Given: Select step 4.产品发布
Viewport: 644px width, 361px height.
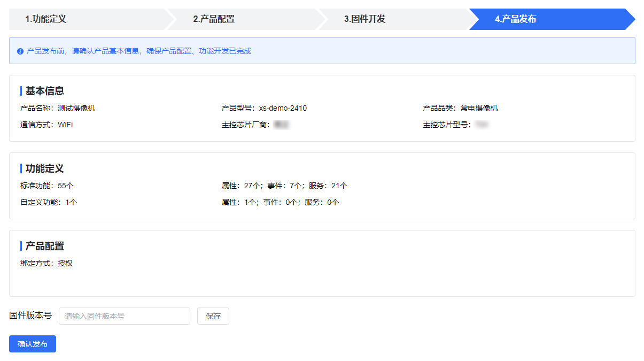Looking at the screenshot, I should click(516, 19).
